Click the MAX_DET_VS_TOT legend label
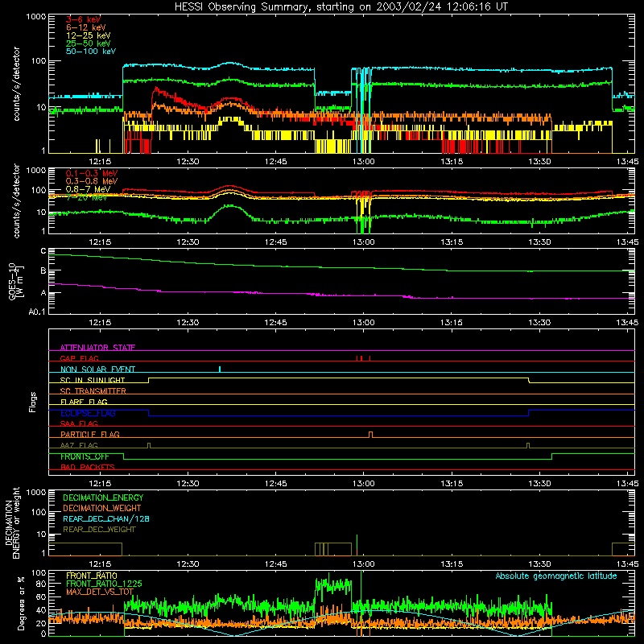 [x=99, y=592]
